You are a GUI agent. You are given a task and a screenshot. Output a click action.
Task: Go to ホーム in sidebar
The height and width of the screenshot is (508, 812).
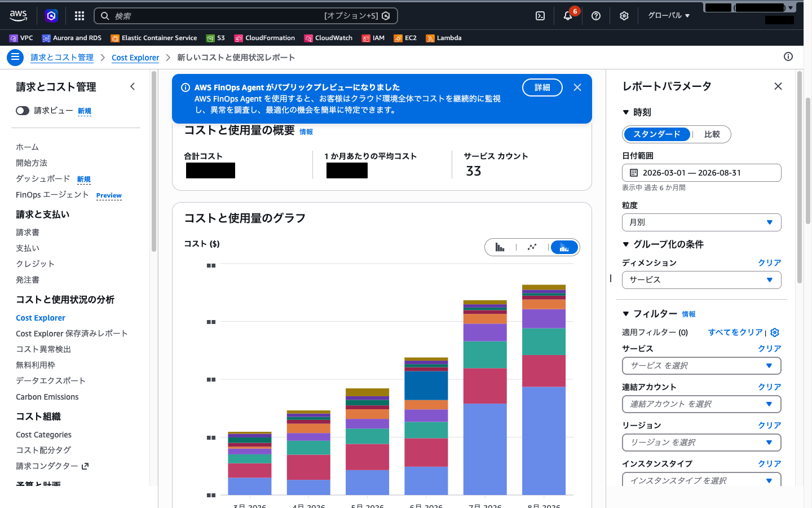point(27,147)
